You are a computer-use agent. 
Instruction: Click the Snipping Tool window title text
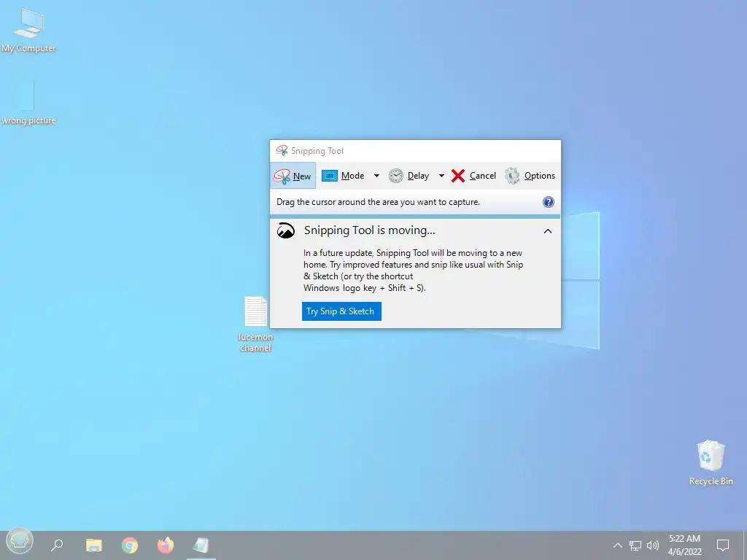click(x=317, y=151)
